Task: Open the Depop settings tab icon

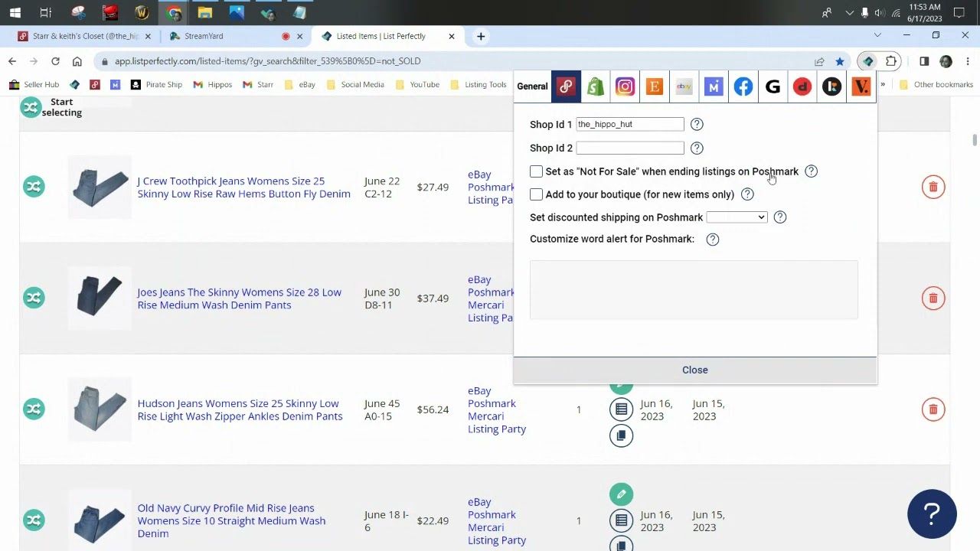Action: [x=802, y=86]
